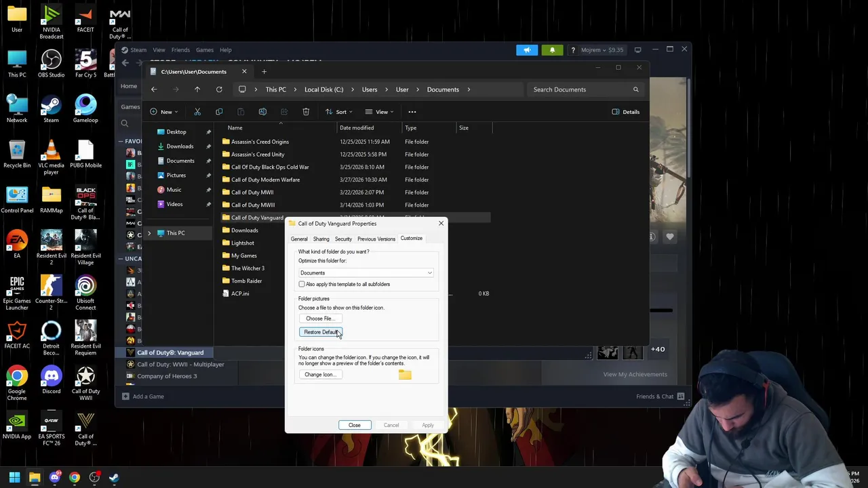
Task: Click the Change Icon button
Action: point(319,375)
